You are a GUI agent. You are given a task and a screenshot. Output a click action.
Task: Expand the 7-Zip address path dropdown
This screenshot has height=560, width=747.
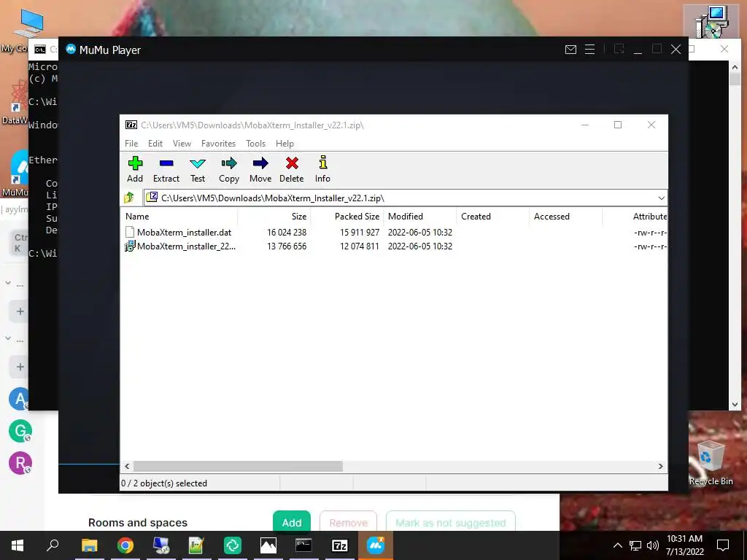(x=661, y=198)
